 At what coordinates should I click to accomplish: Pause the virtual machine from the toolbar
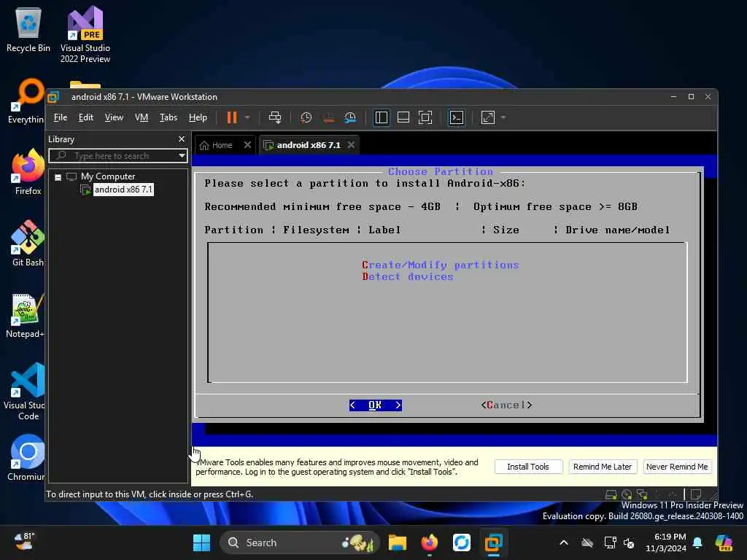click(x=231, y=117)
